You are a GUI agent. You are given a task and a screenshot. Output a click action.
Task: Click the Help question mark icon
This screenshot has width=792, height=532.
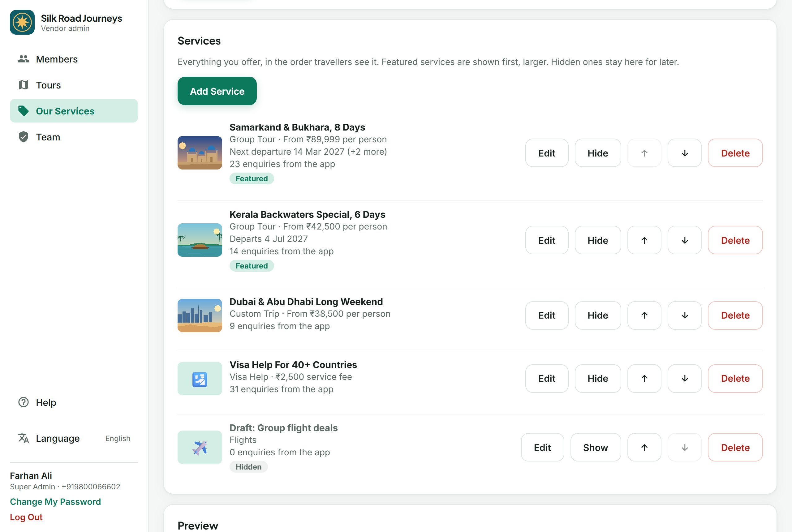point(24,402)
